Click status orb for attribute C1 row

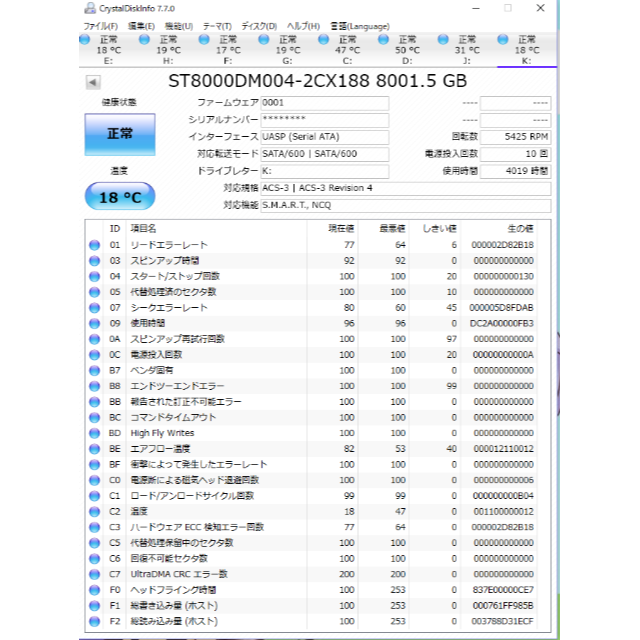coord(94,496)
